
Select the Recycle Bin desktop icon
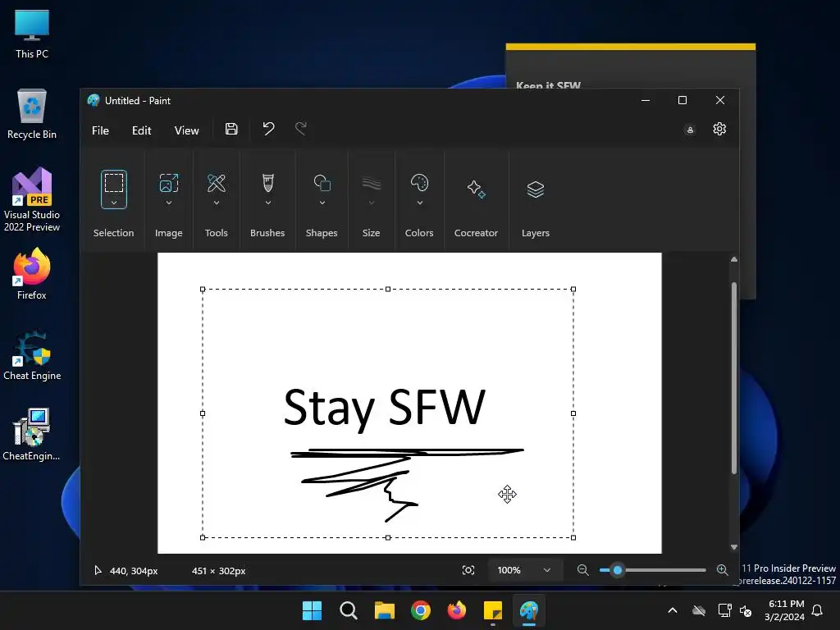pos(32,113)
